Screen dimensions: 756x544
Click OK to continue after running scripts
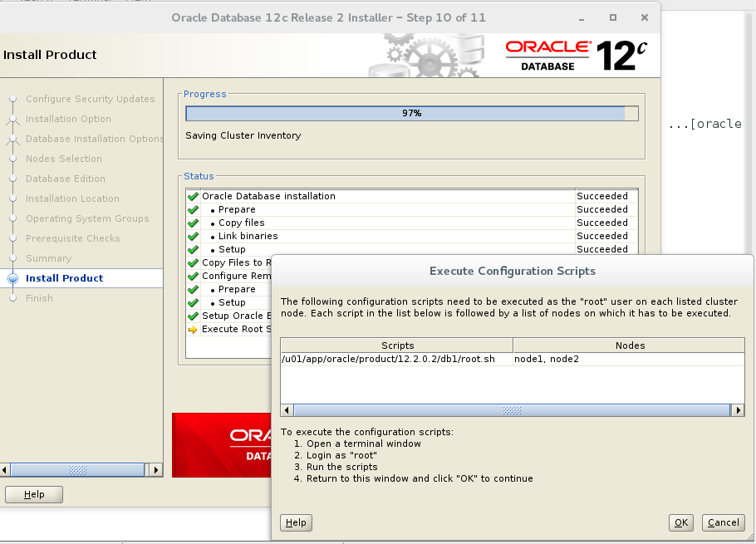(680, 522)
